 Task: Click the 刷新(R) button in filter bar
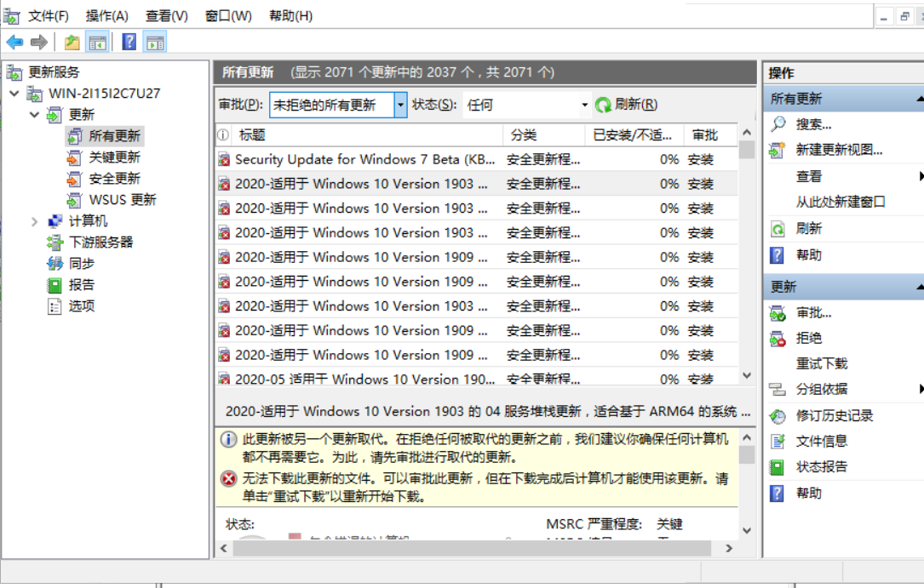click(x=627, y=105)
